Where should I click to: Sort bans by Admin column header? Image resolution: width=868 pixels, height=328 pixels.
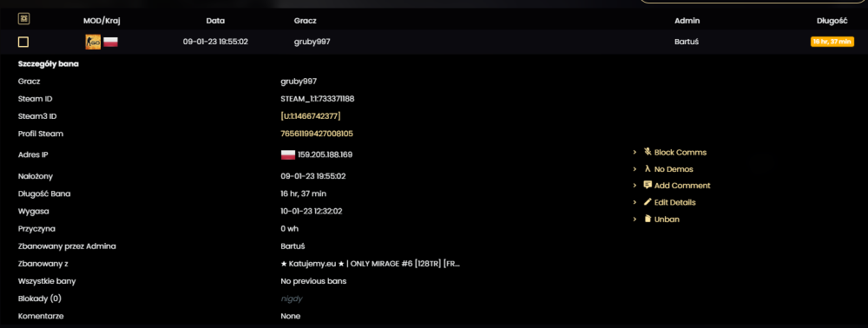[x=687, y=21]
